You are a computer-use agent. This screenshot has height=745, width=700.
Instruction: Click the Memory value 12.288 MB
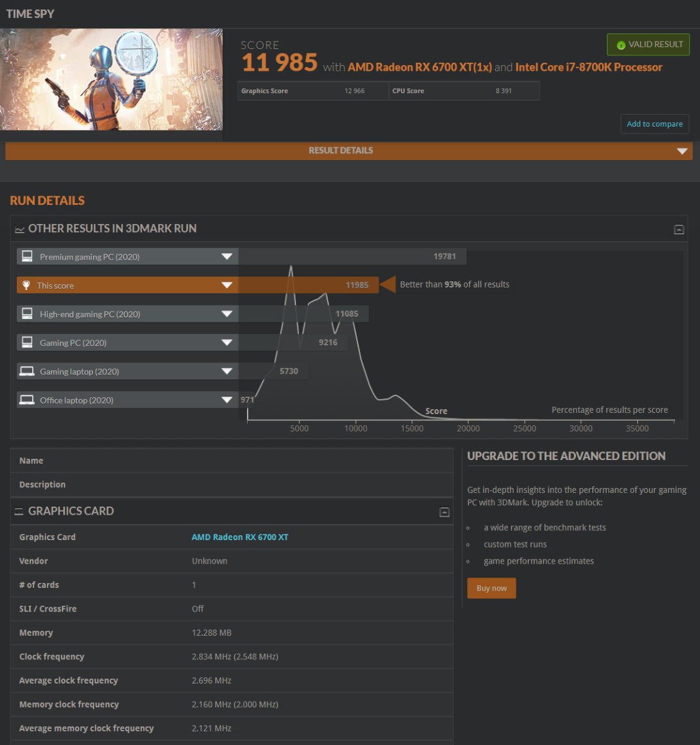pos(212,633)
